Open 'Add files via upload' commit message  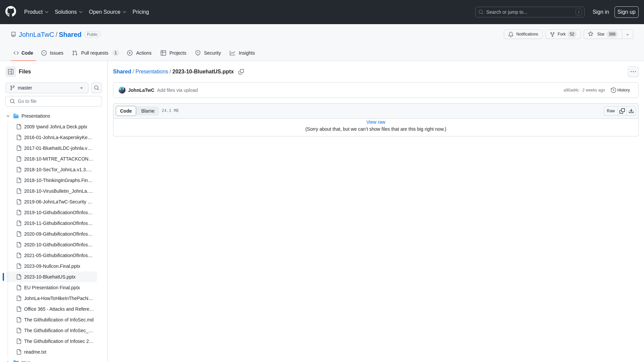tap(177, 90)
